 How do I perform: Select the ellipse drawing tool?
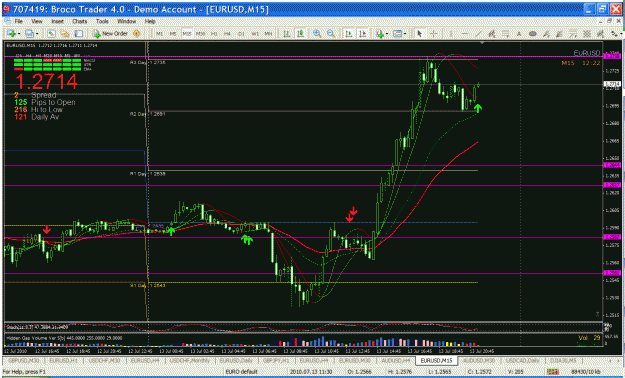[532, 34]
